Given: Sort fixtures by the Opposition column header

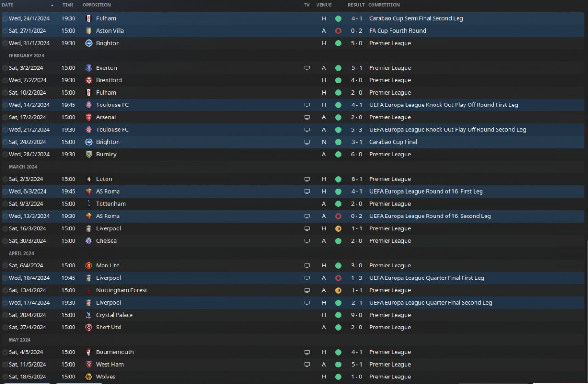Looking at the screenshot, I should pos(96,5).
